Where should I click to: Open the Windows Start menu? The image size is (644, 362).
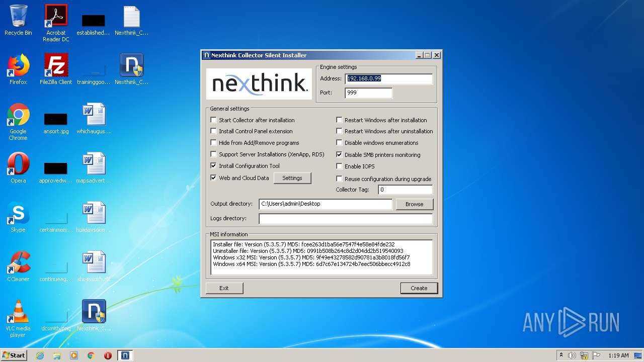tap(14, 355)
